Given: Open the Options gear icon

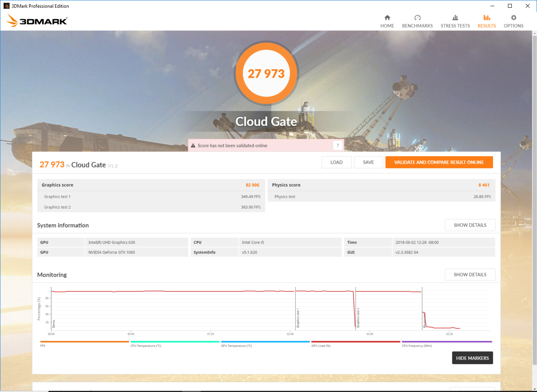Looking at the screenshot, I should [x=514, y=17].
